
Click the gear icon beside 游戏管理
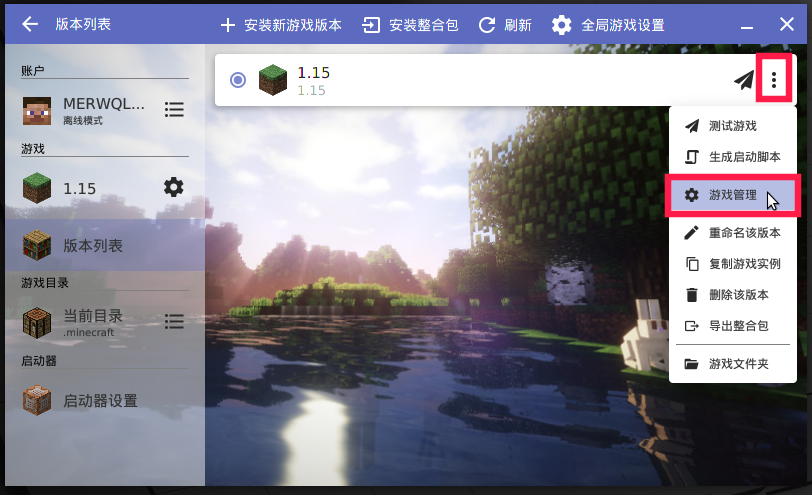pos(691,195)
